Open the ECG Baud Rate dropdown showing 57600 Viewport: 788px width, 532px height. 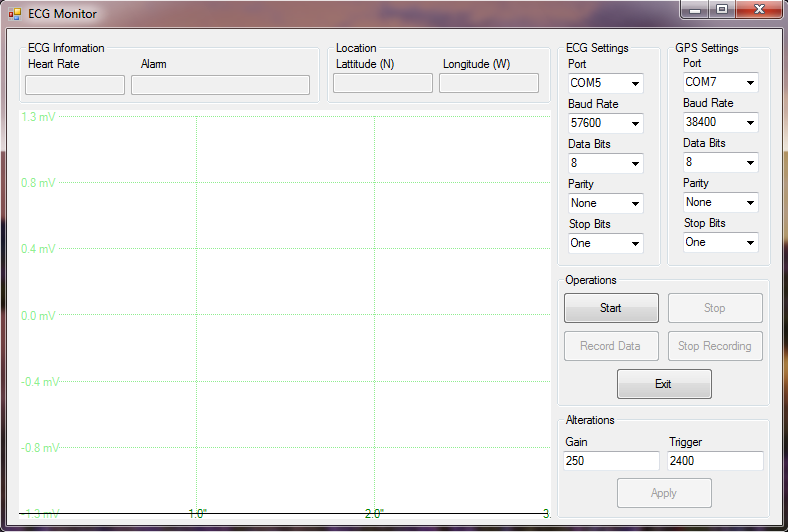(606, 123)
